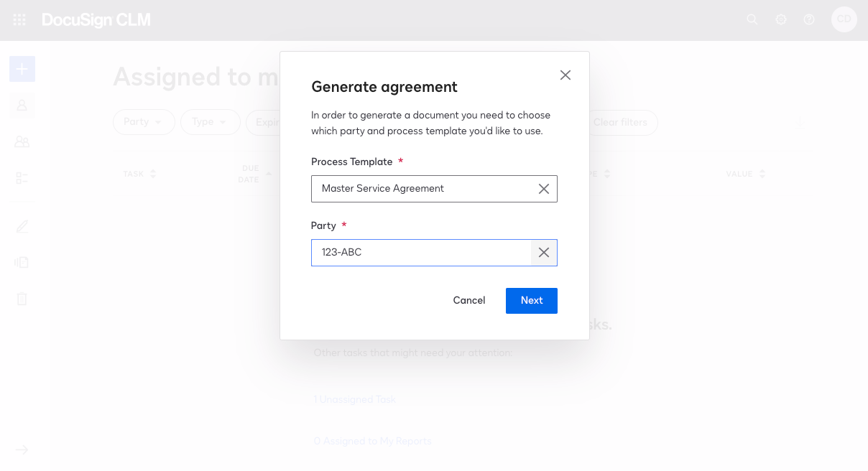Open the Type filter dropdown
The height and width of the screenshot is (471, 868).
pos(210,122)
